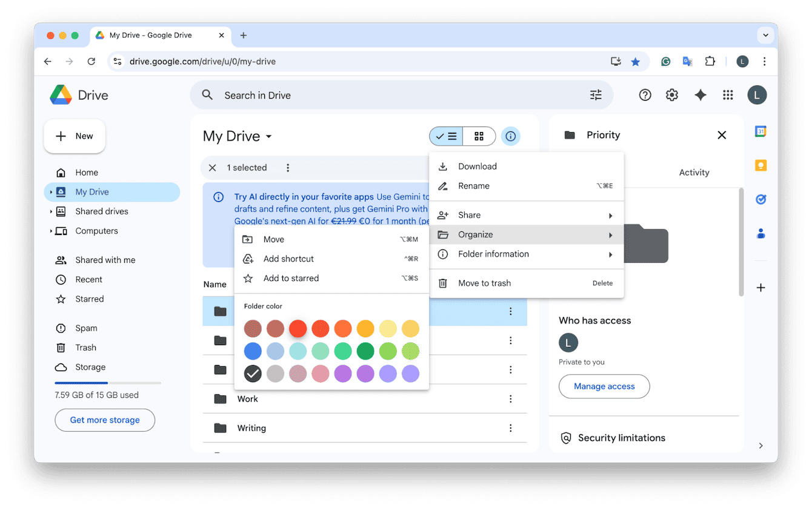Click the Help icon in the Drive header

[x=645, y=95]
